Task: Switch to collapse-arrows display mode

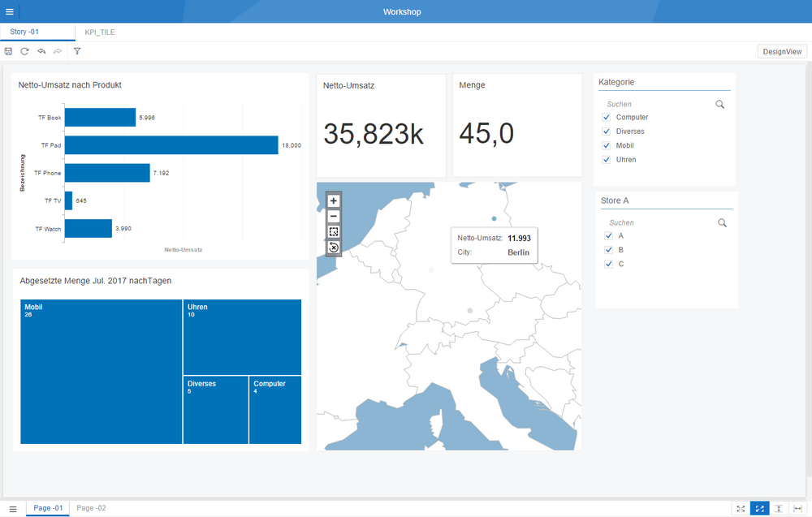Action: click(x=741, y=509)
